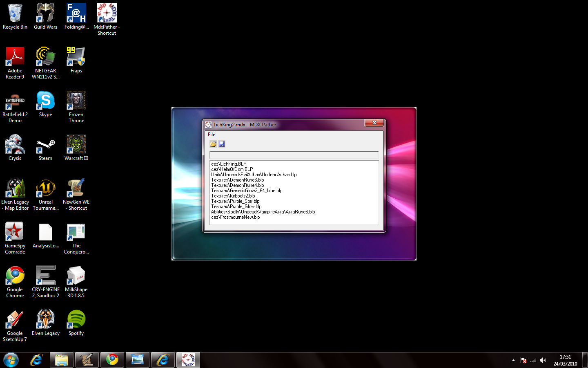Image resolution: width=588 pixels, height=368 pixels.
Task: Choose the GenericGlow2_64_blue.blp row
Action: tap(247, 191)
